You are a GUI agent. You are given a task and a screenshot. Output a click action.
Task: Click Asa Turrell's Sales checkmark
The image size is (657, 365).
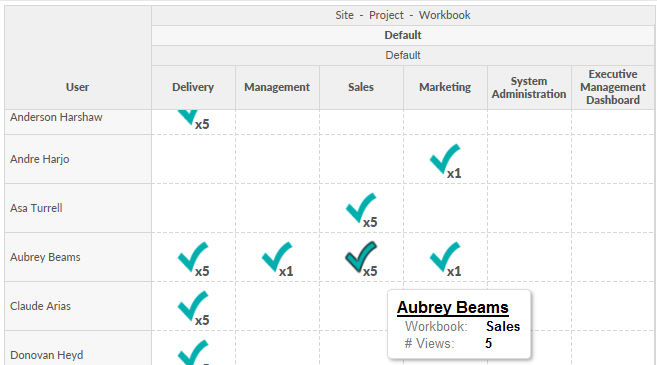(x=361, y=208)
